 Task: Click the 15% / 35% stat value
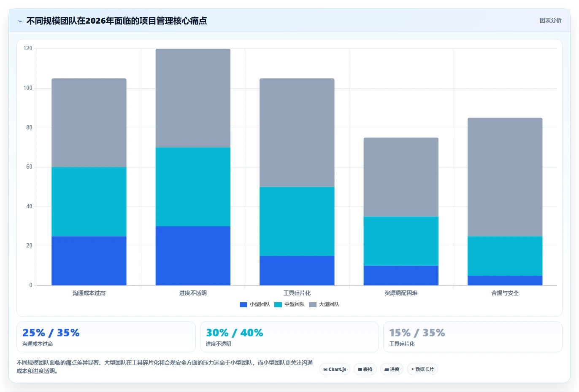tap(417, 333)
